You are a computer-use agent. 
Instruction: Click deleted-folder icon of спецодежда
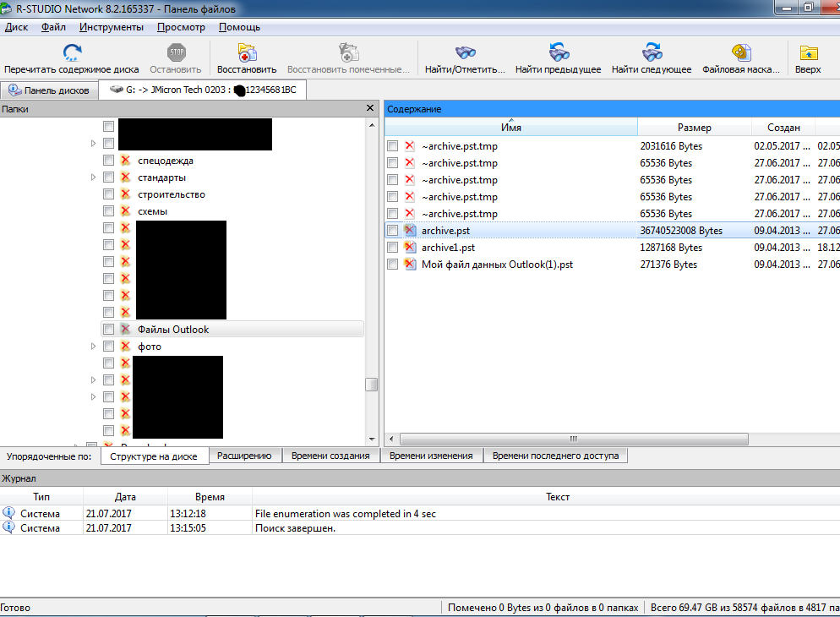click(x=125, y=160)
